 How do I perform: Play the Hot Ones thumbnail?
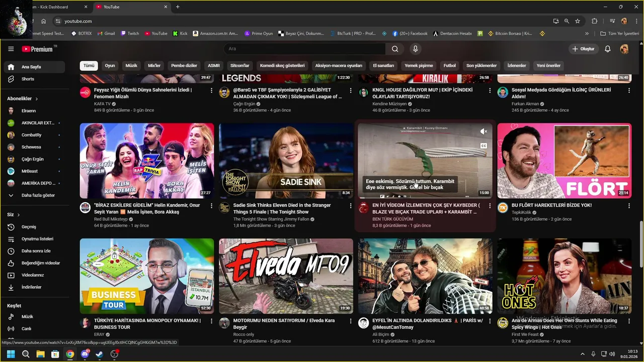(x=565, y=276)
